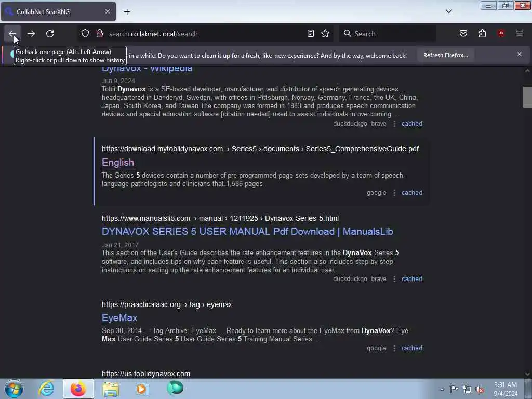Click the network tray icon
This screenshot has width=532, height=399.
[467, 390]
